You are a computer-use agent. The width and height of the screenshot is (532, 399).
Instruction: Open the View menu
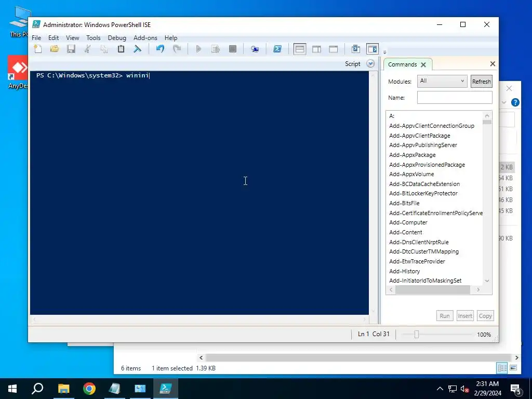tap(72, 37)
